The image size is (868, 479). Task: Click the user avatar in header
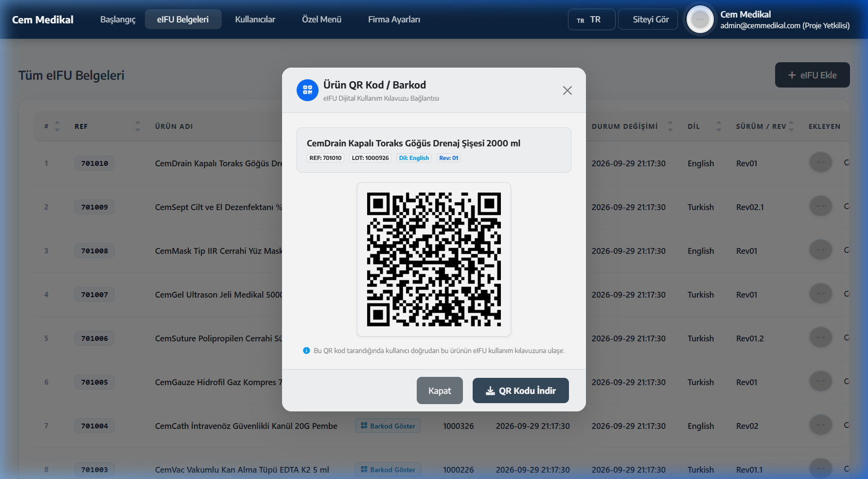point(700,19)
